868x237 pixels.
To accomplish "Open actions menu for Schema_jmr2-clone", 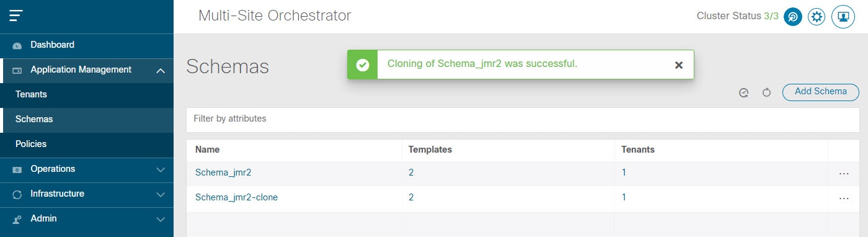I will click(844, 199).
